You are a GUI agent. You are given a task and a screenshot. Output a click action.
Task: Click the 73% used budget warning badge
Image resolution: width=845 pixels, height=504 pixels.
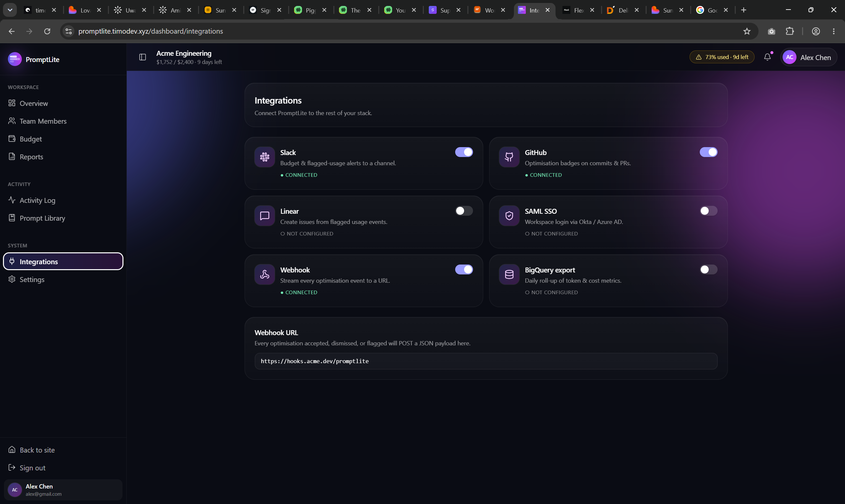click(722, 57)
